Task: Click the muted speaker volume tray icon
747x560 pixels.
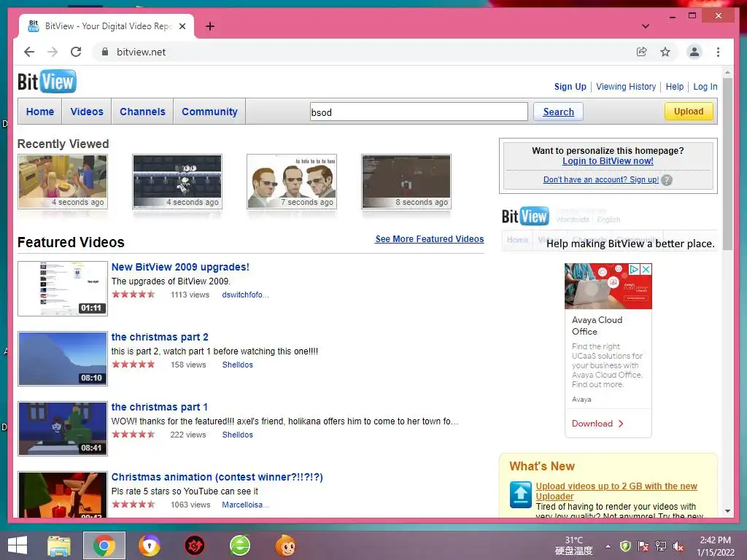Action: click(678, 546)
